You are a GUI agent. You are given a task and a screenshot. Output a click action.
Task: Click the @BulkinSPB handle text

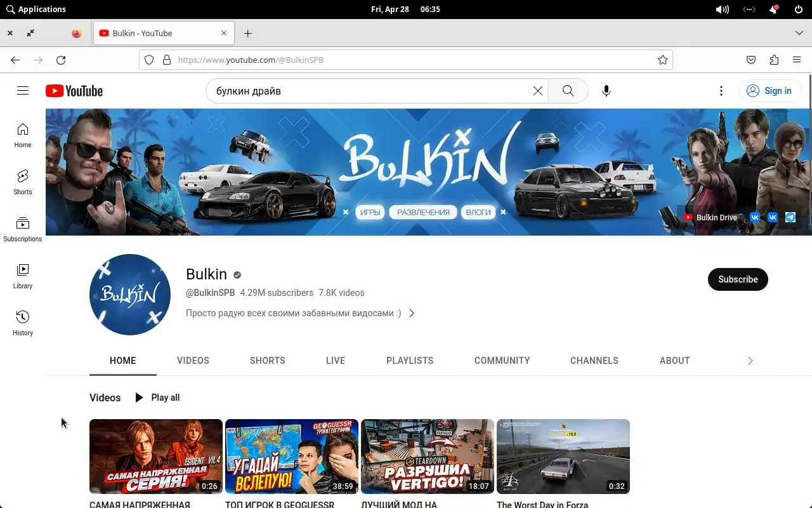(x=211, y=293)
